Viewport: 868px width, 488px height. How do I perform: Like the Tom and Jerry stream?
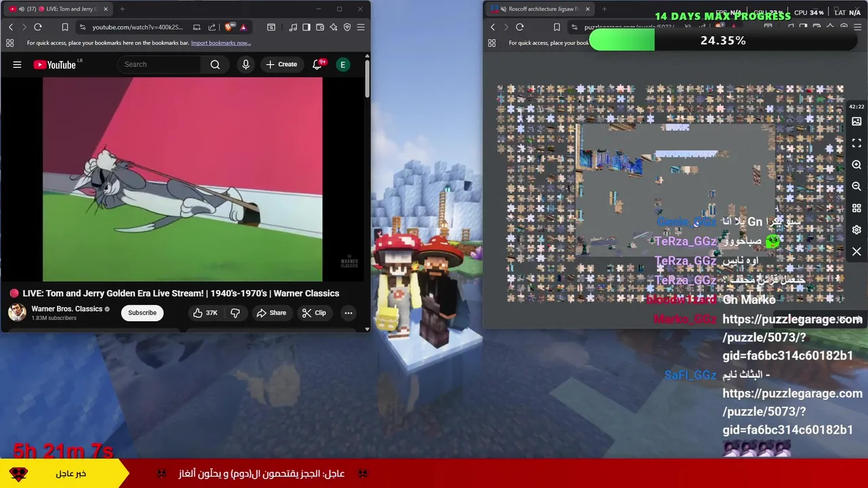pyautogui.click(x=205, y=312)
